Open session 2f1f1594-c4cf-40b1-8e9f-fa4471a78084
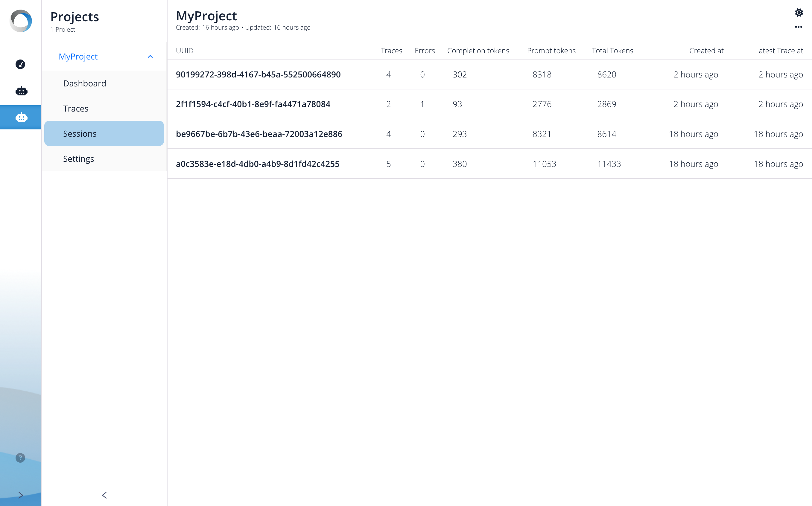812x506 pixels. tap(253, 104)
